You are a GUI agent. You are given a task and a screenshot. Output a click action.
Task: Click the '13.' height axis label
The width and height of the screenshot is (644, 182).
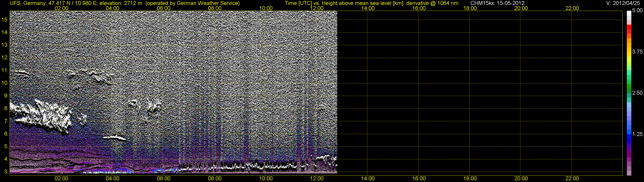[x=5, y=45]
